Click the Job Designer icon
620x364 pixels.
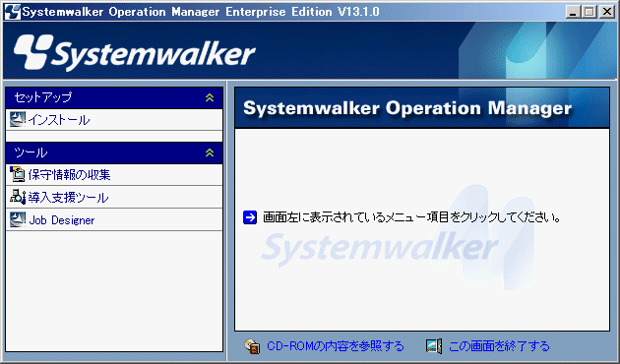click(x=18, y=219)
